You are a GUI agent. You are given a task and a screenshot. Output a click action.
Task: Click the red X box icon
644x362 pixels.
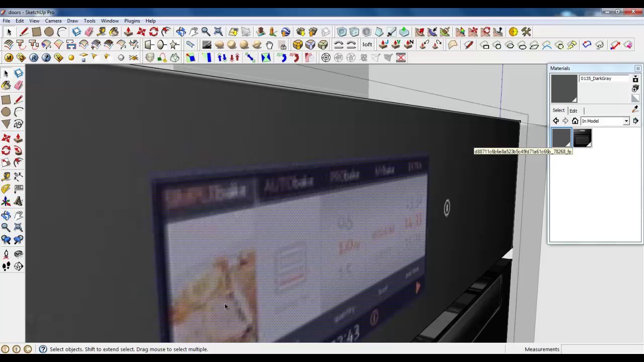(x=400, y=58)
